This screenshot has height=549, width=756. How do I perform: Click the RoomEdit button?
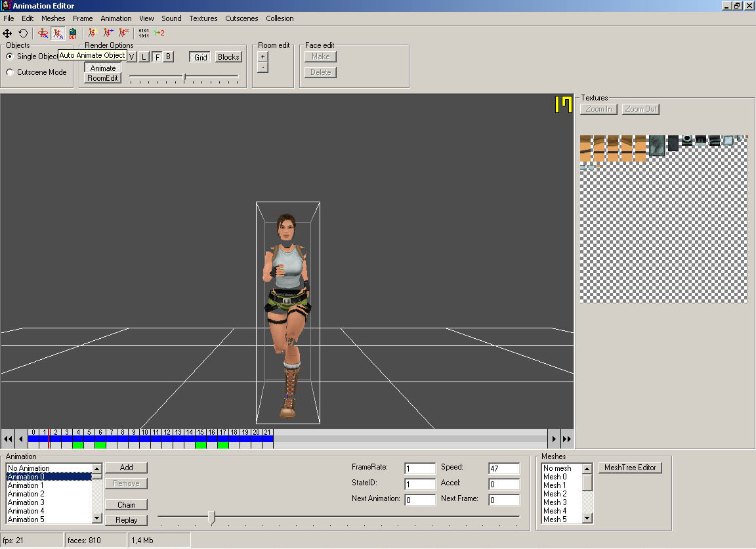(x=102, y=78)
